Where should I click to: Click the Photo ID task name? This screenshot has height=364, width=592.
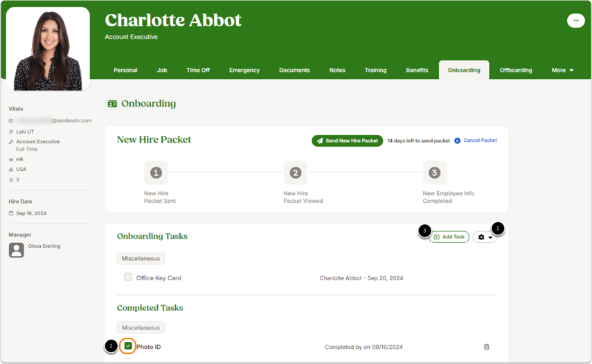[148, 347]
